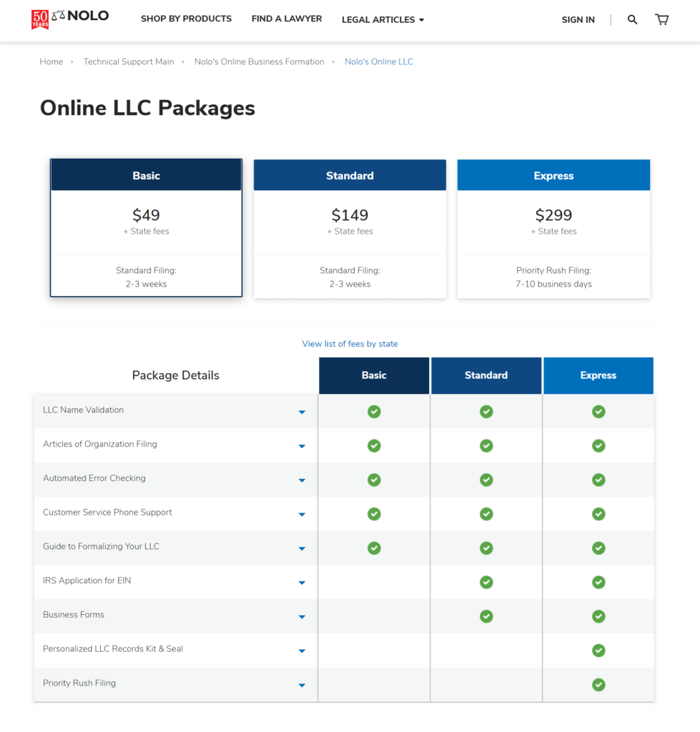Click the Business Forms row label
Screen dimensions: 700x732
[74, 614]
